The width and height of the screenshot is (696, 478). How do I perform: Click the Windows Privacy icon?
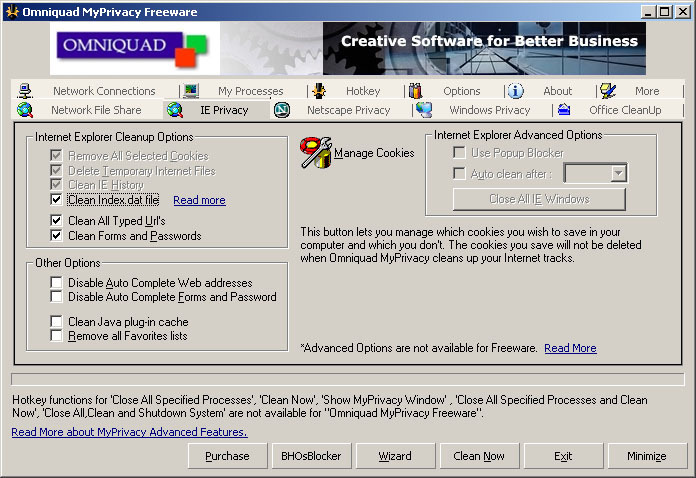click(x=424, y=110)
